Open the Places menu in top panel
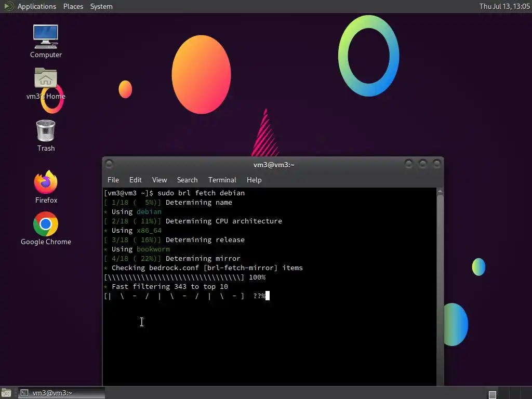Viewport: 532px width, 399px height. [73, 6]
